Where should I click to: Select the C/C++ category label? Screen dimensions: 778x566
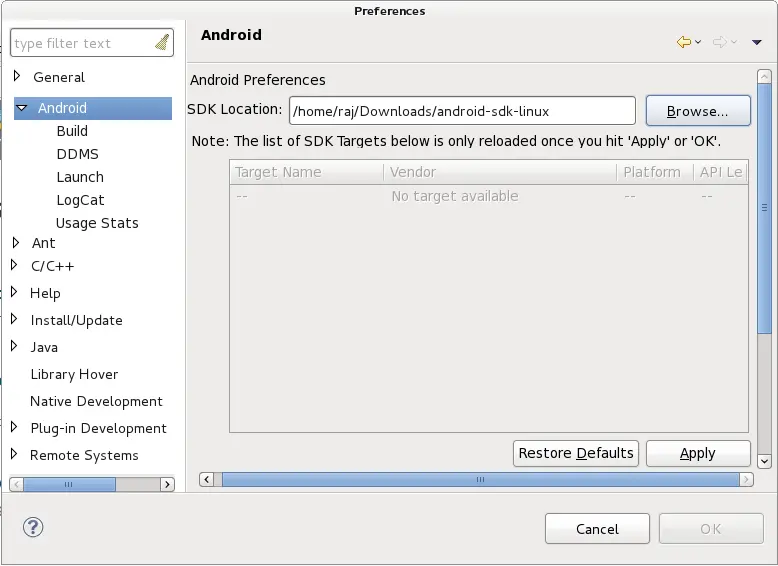53,266
